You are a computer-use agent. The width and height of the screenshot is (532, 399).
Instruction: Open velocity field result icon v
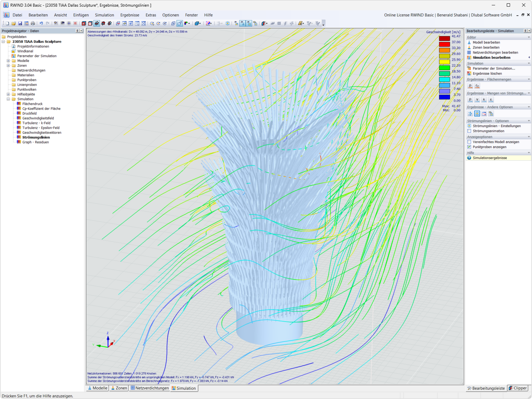coord(477,99)
